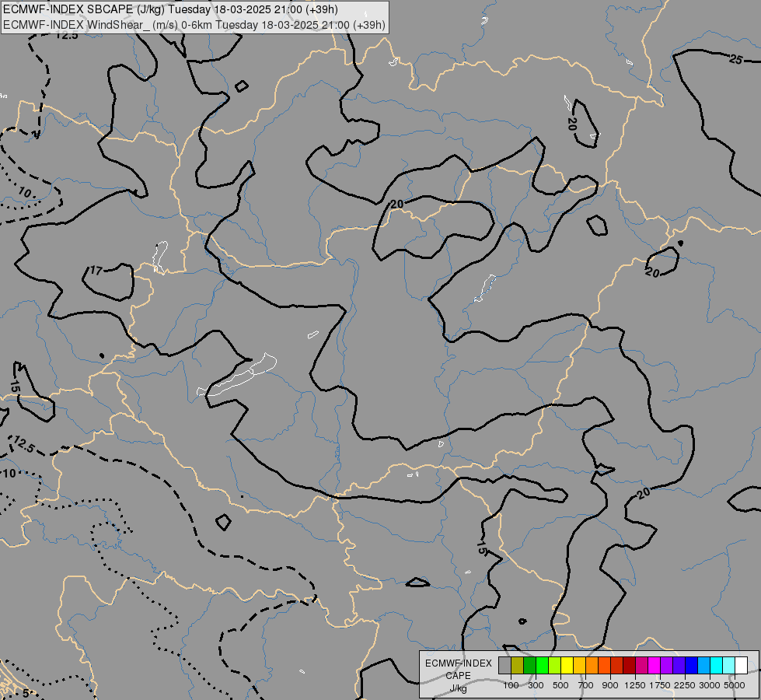Click the legend value 300
This screenshot has width=761, height=700.
point(536,685)
